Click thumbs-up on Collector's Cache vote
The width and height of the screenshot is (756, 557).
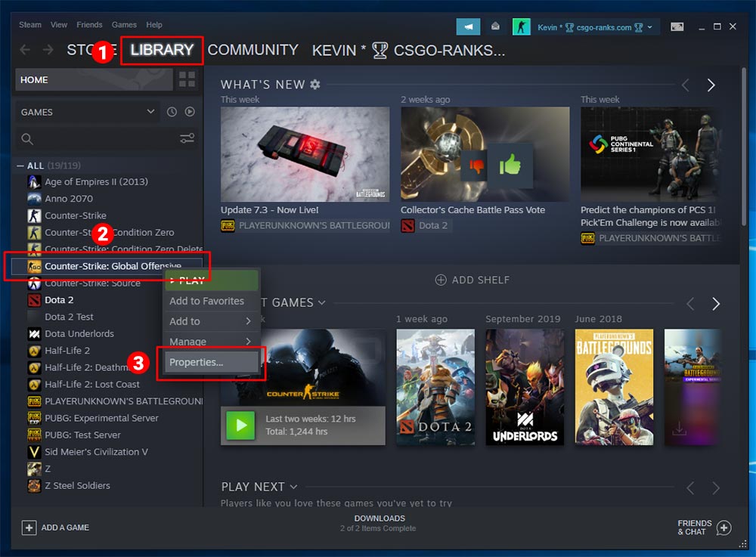pos(510,166)
